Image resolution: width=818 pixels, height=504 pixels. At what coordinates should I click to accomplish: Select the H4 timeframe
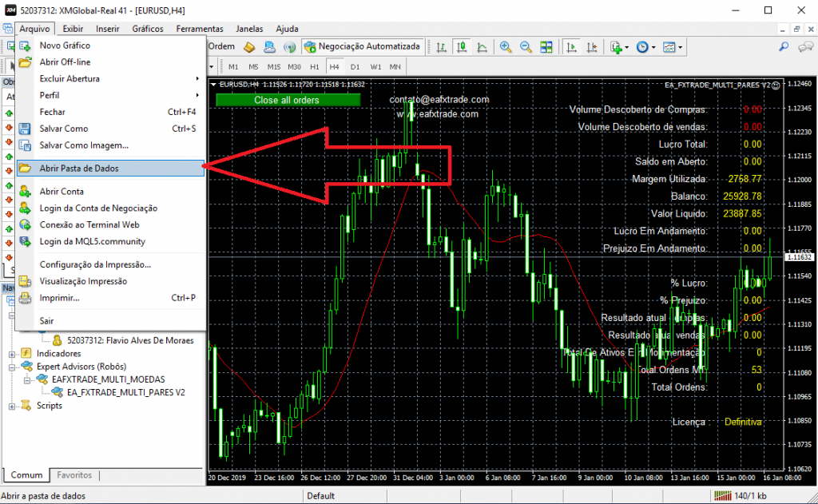coord(335,67)
